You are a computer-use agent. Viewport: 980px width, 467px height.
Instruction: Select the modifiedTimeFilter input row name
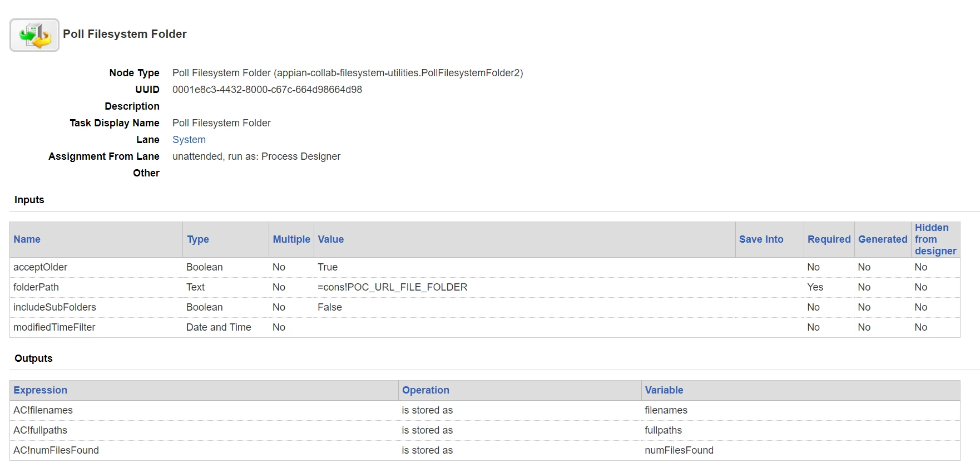pyautogui.click(x=55, y=327)
